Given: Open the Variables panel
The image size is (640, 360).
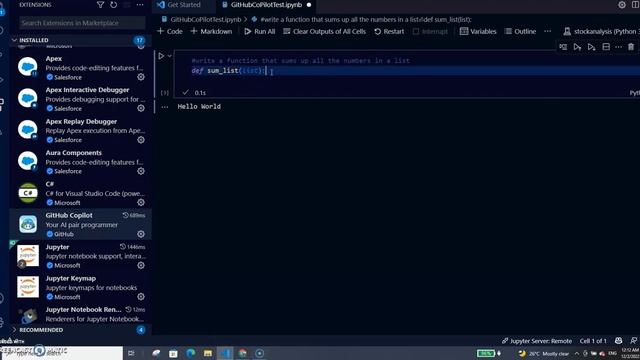Looking at the screenshot, I should [478, 31].
